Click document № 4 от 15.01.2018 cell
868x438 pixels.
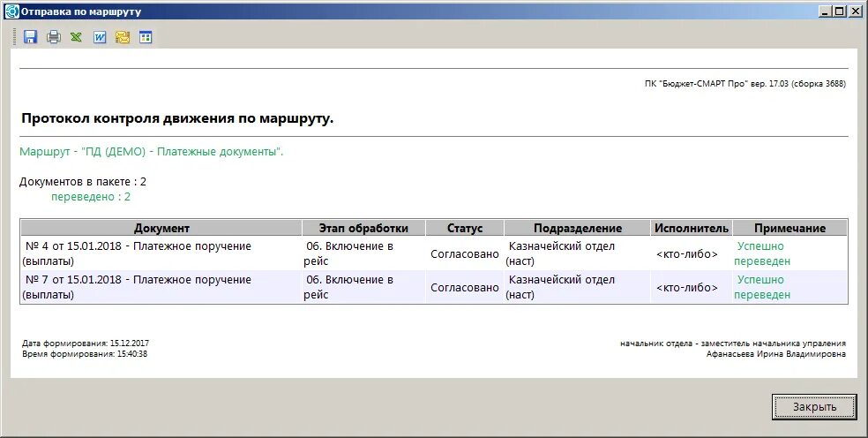coord(161,253)
